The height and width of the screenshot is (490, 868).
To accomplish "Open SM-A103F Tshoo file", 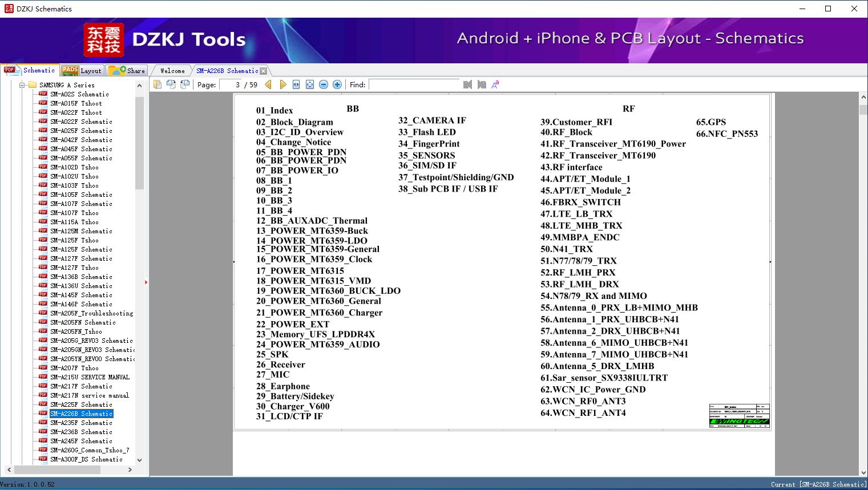I will [74, 185].
